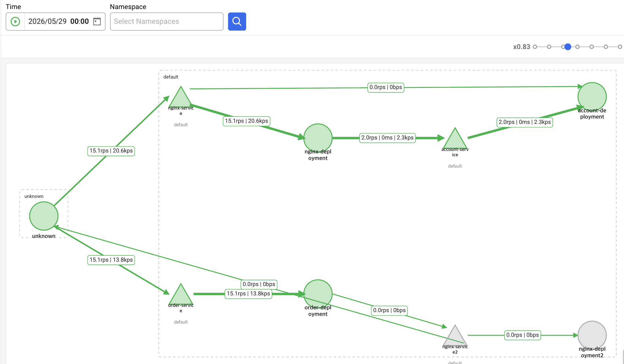The height and width of the screenshot is (364, 624).
Task: Click the second zoom slider stop
Action: (x=549, y=47)
